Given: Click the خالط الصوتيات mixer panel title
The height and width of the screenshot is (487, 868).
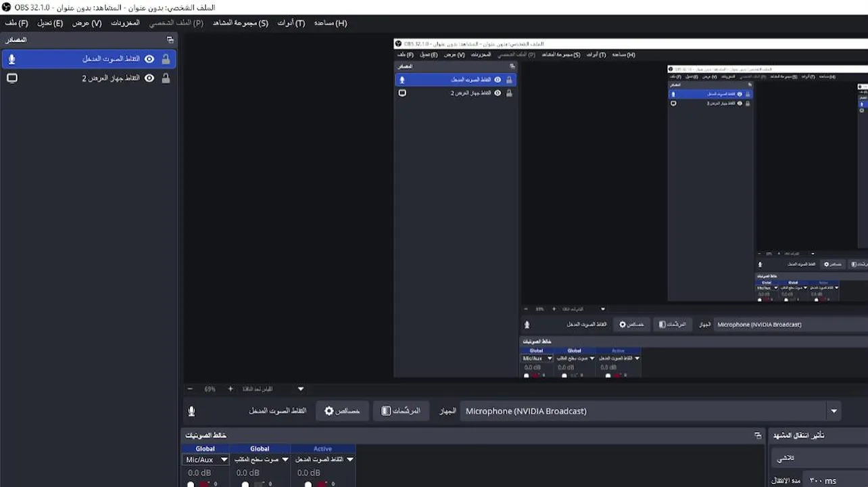Looking at the screenshot, I should click(x=206, y=436).
